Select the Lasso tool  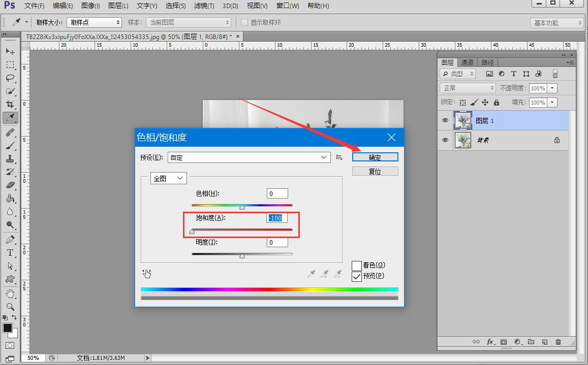10,78
